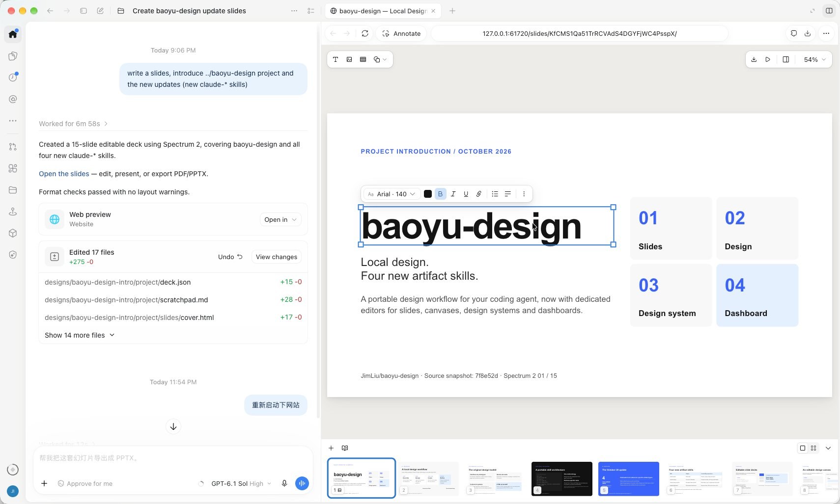Open the scratchpad.md file row
Viewport: 840px width, 504px height.
(x=173, y=300)
